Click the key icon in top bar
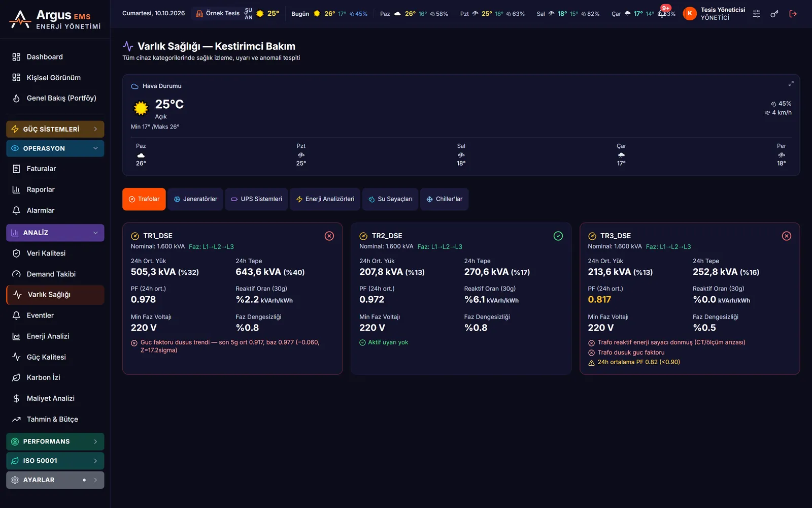The height and width of the screenshot is (508, 812). 774,14
